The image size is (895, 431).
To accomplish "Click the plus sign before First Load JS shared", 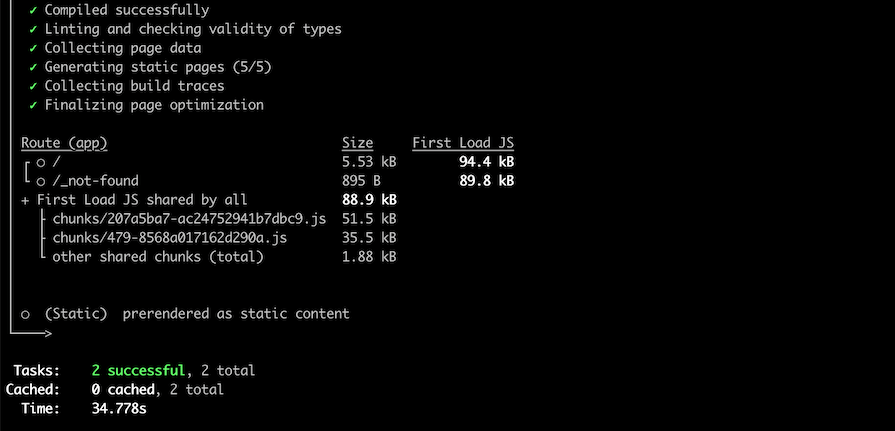I will 25,200.
